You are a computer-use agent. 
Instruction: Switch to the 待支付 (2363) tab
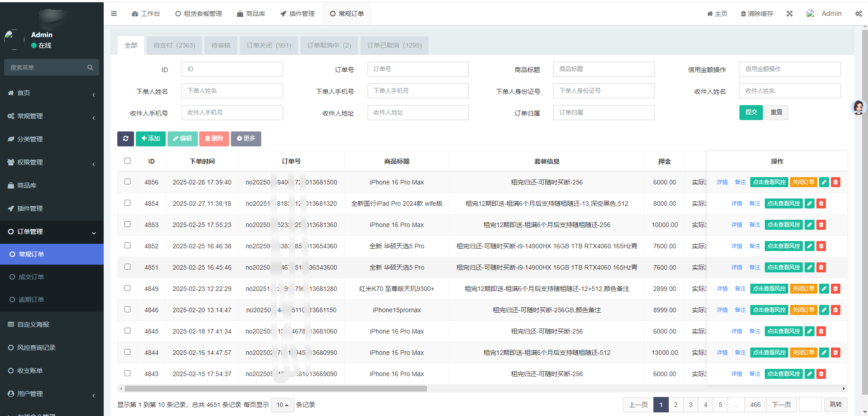point(174,45)
